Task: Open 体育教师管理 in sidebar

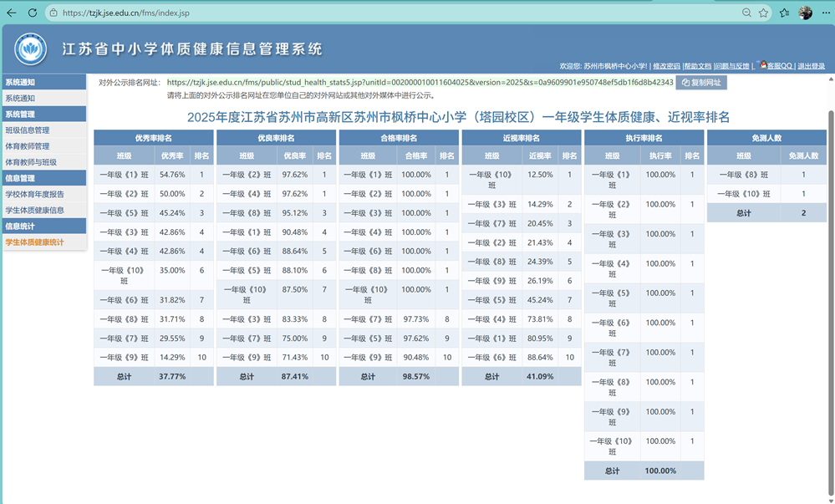Action: (x=44, y=146)
